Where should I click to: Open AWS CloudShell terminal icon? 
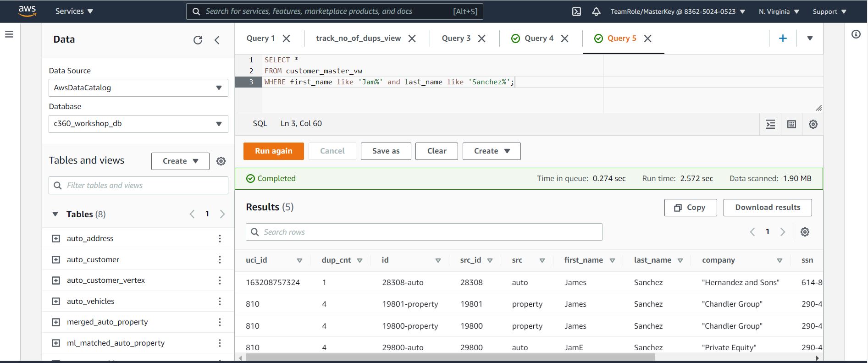coord(576,11)
